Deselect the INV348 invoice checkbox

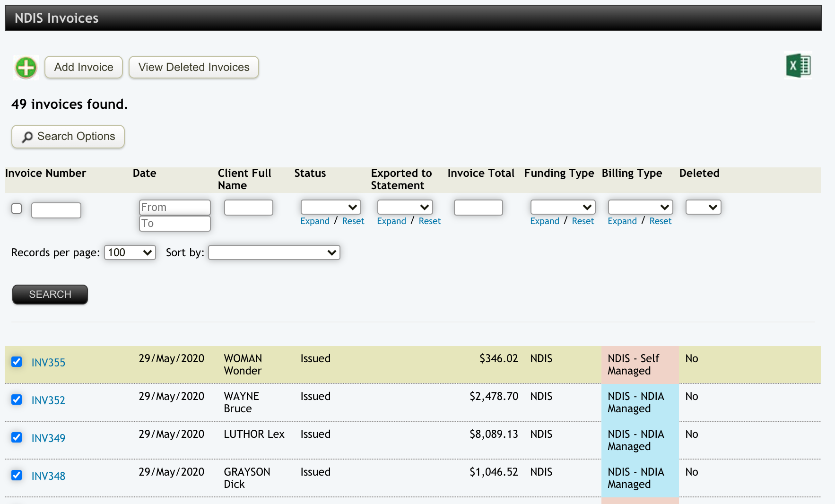click(17, 475)
